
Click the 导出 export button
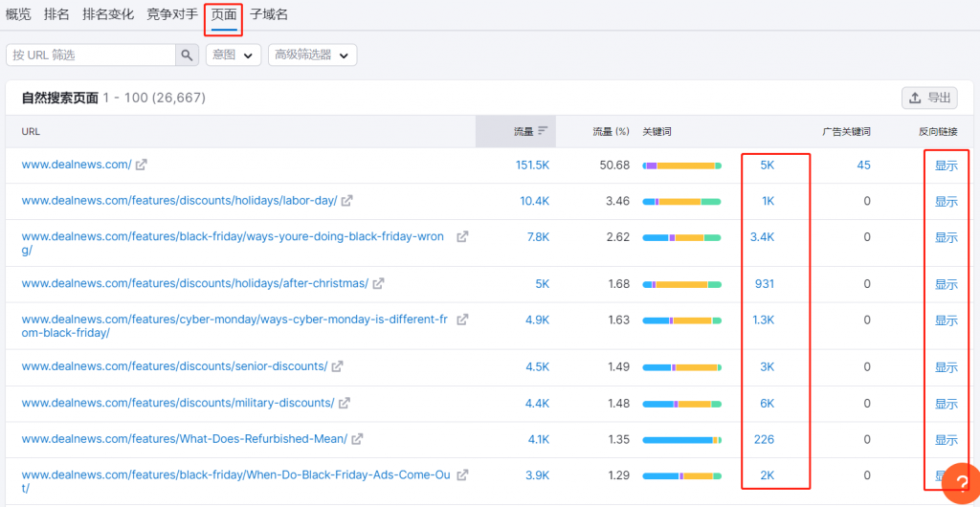[929, 98]
